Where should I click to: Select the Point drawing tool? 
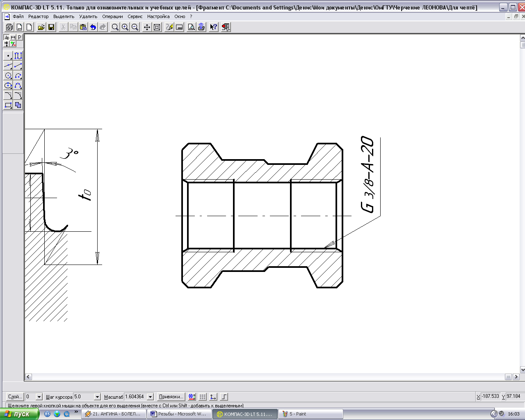point(8,56)
